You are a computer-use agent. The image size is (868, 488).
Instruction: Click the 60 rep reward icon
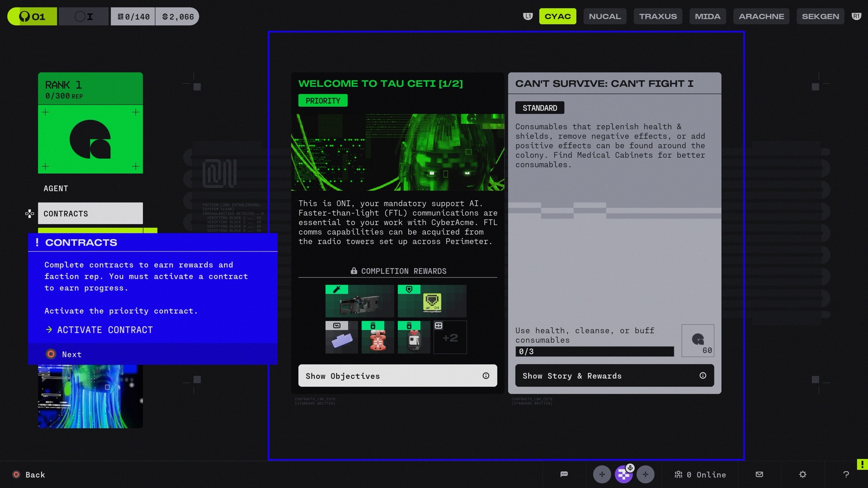point(697,341)
